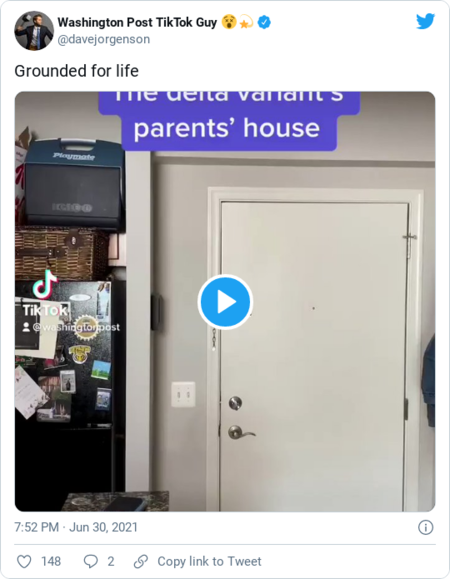450x579 pixels.
Task: Click the blue verified badge
Action: (264, 23)
